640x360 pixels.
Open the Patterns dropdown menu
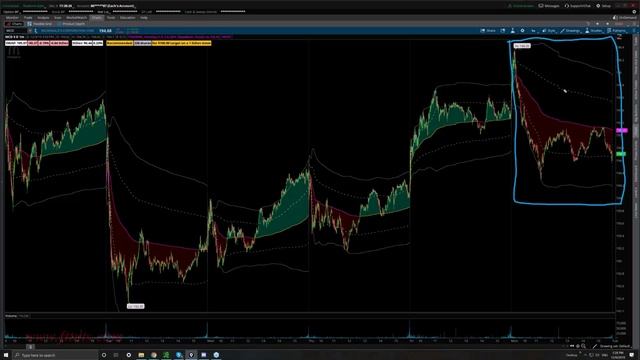point(617,31)
